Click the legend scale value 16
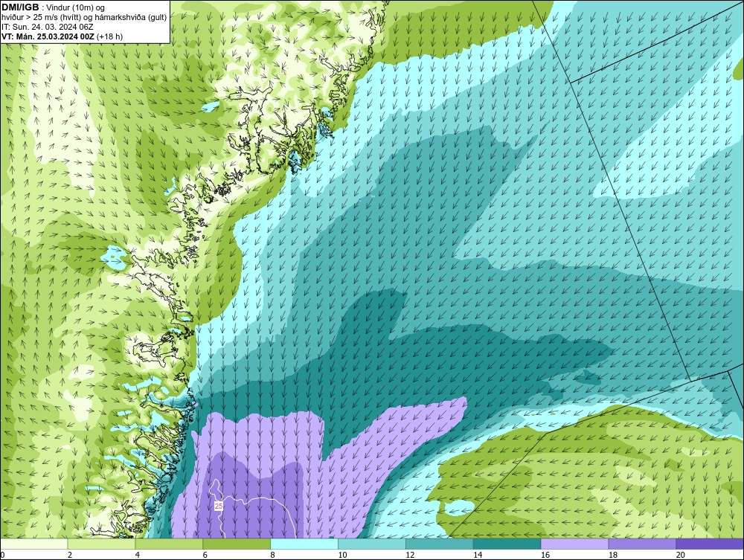This screenshot has height=560, width=744. pos(545,555)
